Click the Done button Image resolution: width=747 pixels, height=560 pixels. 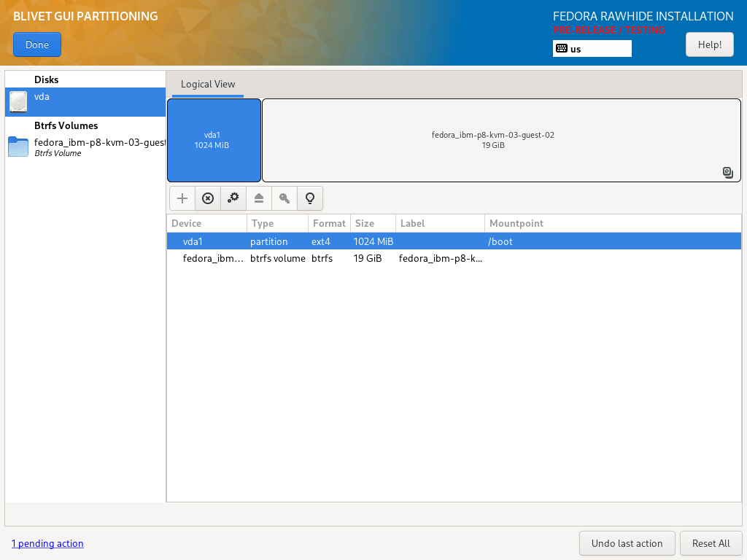(x=37, y=44)
